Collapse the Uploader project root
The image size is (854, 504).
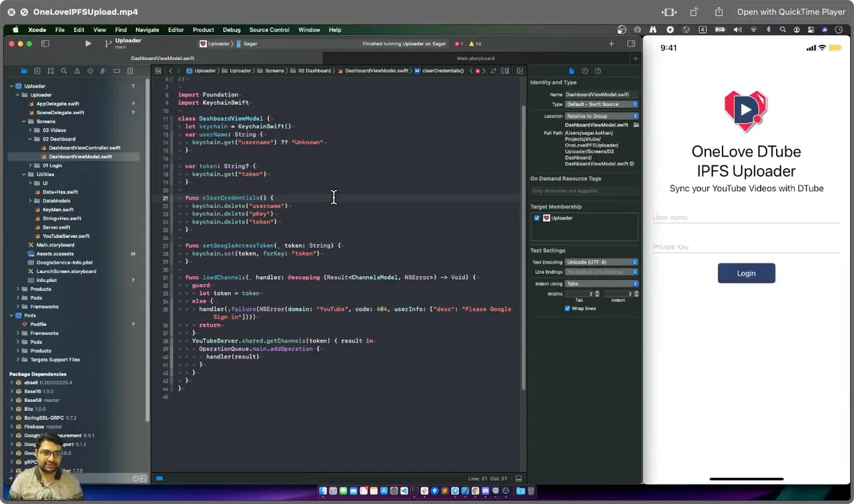click(11, 86)
